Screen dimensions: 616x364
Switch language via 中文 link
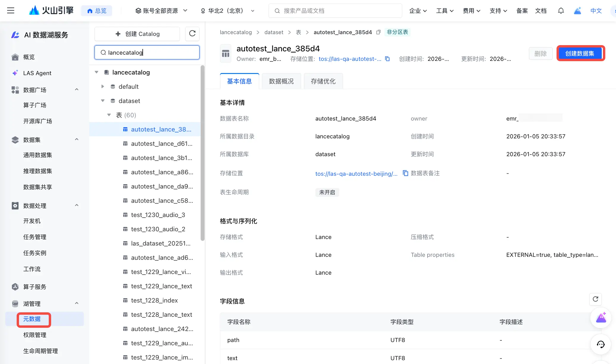[x=596, y=11]
